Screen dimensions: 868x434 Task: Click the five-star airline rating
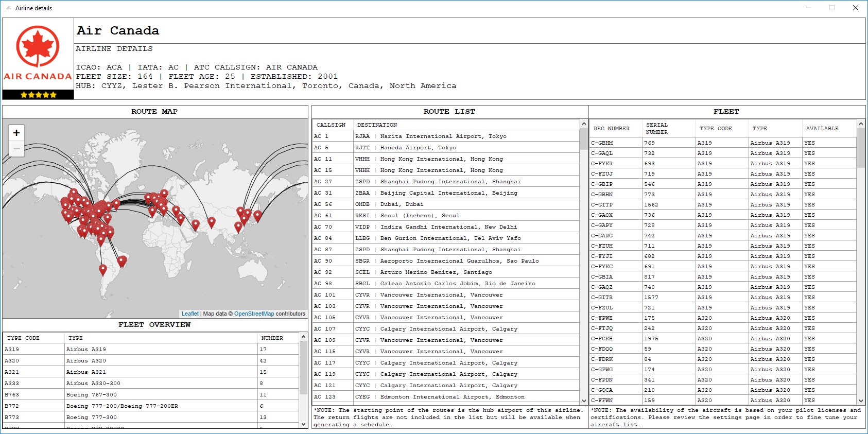click(38, 95)
